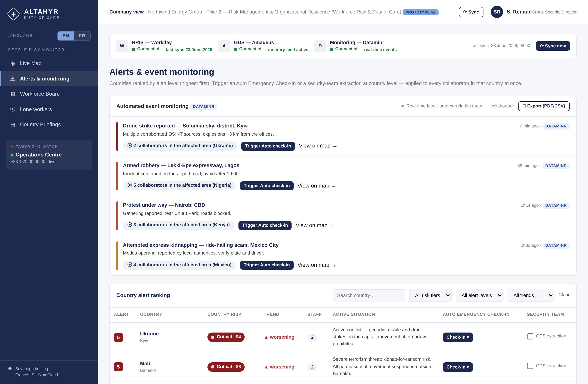The image size is (588, 384).
Task: Expand the Mali Check-in dropdown
Action: tap(458, 367)
